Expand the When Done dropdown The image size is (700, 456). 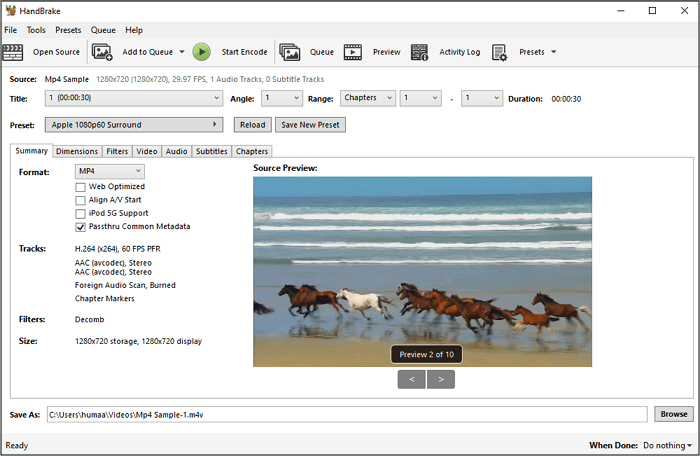(666, 445)
